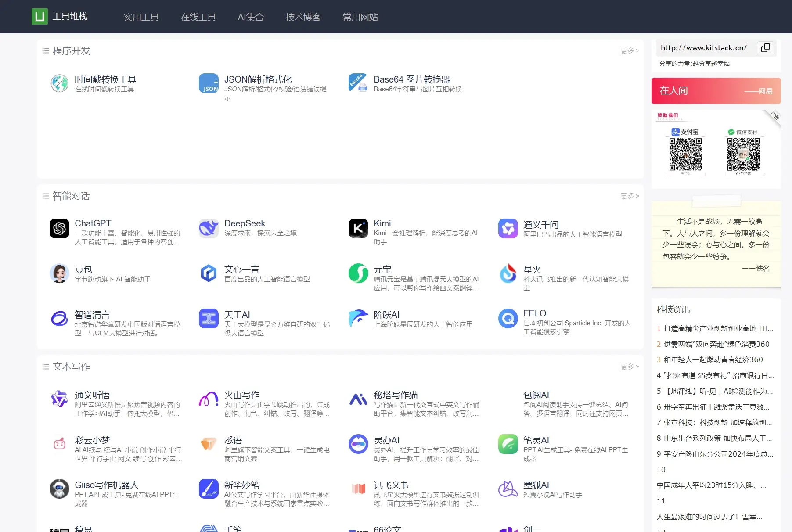792x532 pixels.
Task: Click the 程序开发 section heading
Action: [x=71, y=51]
